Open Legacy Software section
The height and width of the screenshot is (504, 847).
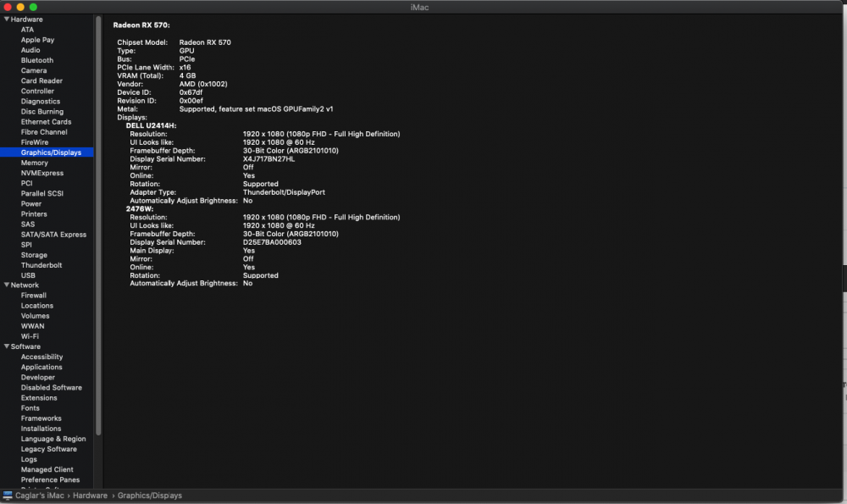coord(48,450)
